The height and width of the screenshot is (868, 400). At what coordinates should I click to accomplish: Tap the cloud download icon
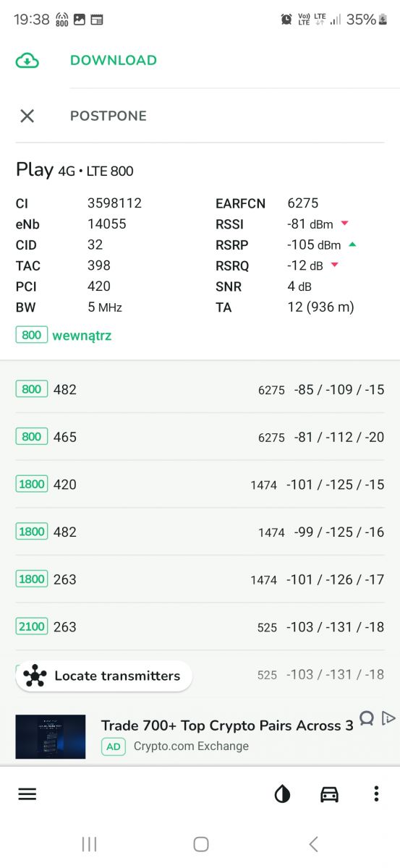tap(27, 61)
